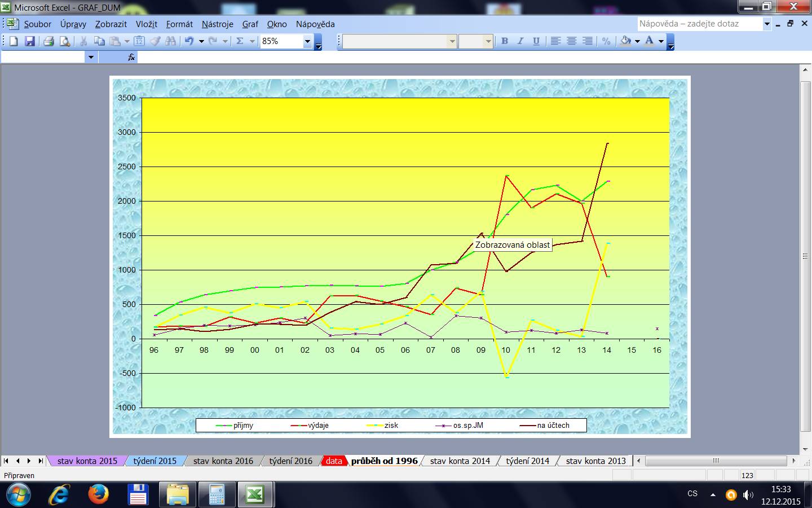Click the Font Color A icon

click(x=649, y=41)
